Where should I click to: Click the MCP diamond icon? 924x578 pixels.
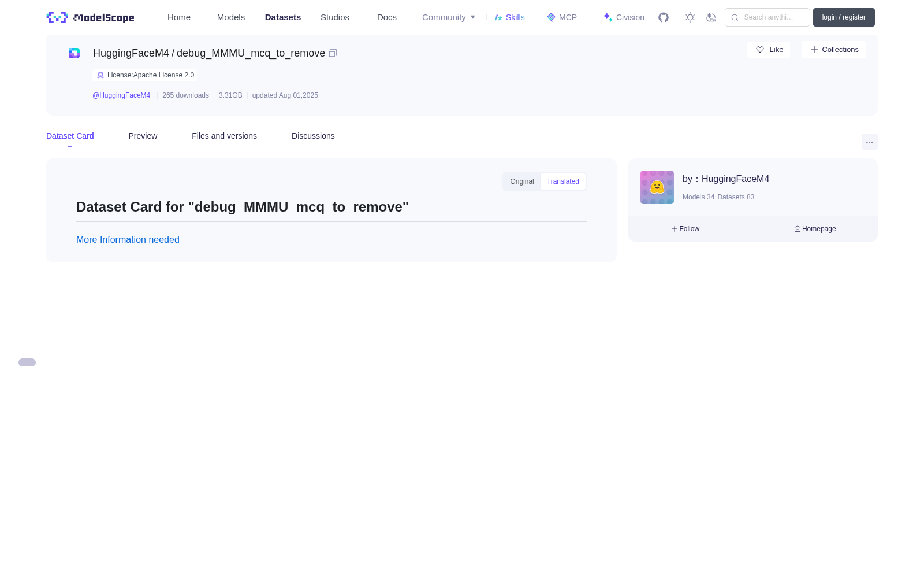click(551, 17)
